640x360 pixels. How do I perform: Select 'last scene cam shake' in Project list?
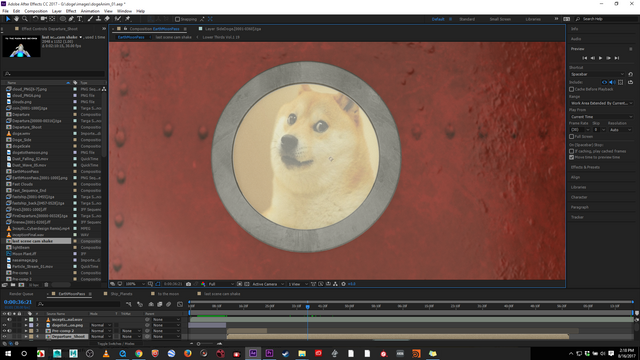tap(32, 241)
